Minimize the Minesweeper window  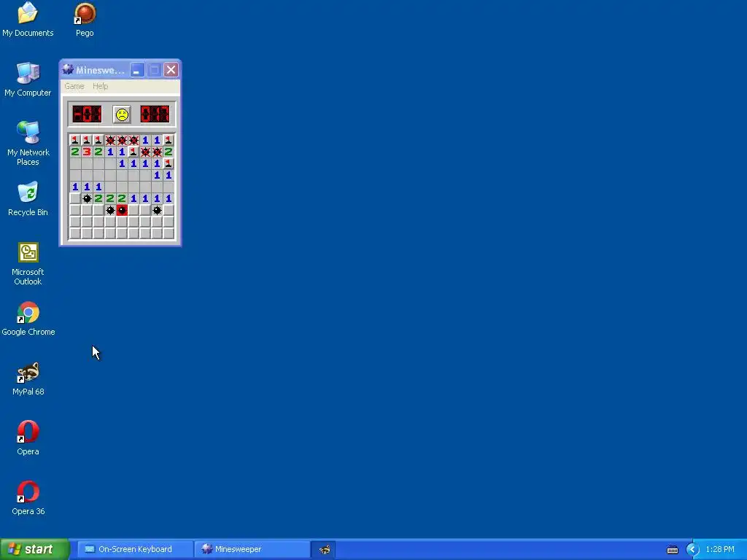click(136, 70)
